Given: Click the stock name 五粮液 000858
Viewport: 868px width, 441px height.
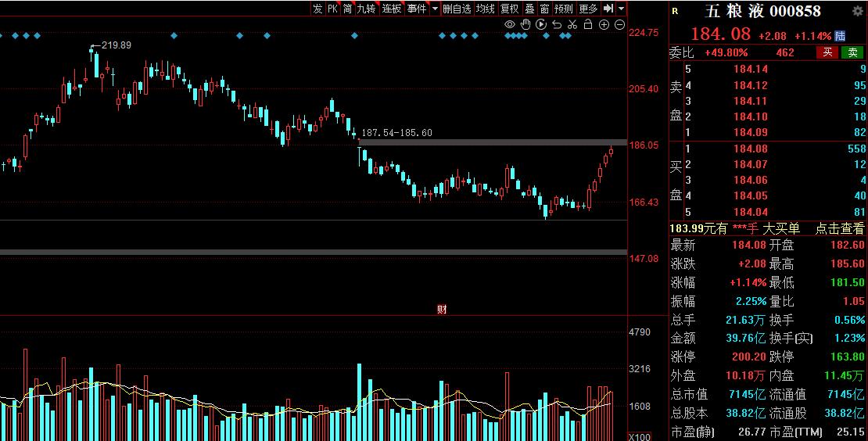Looking at the screenshot, I should 762,10.
